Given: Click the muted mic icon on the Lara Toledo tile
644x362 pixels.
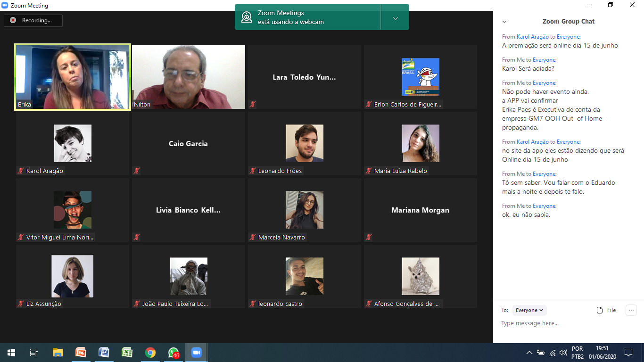Looking at the screenshot, I should tap(253, 104).
